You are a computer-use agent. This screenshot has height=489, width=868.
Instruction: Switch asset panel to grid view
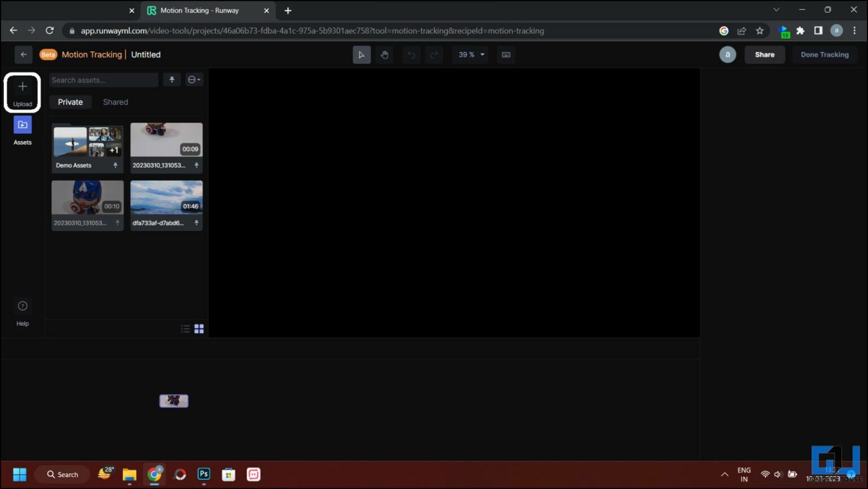198,328
